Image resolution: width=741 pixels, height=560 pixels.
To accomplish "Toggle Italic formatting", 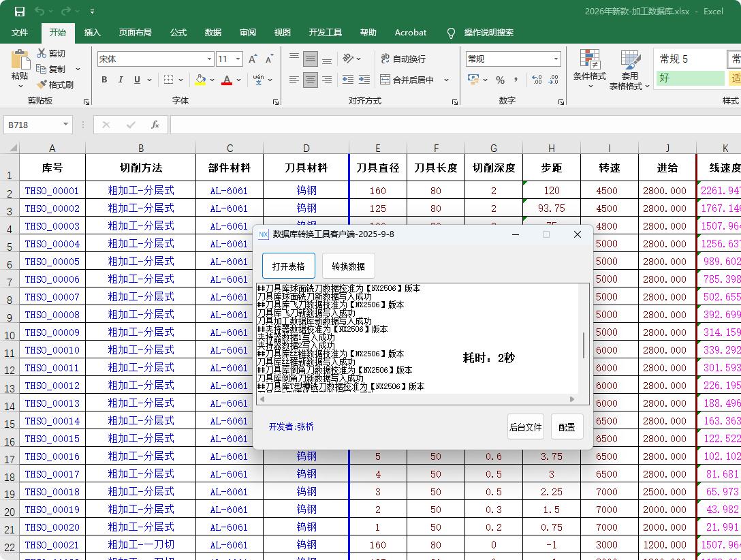I will click(121, 80).
